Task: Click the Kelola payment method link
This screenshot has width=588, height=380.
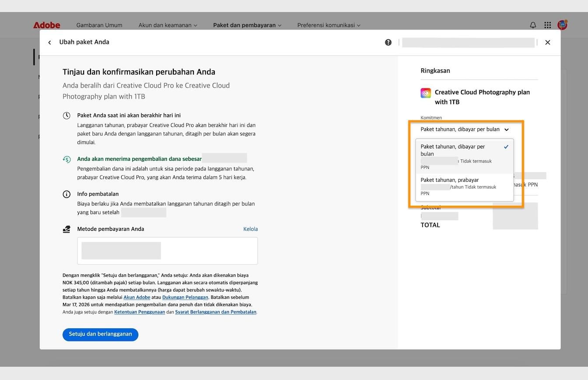Action: (250, 229)
